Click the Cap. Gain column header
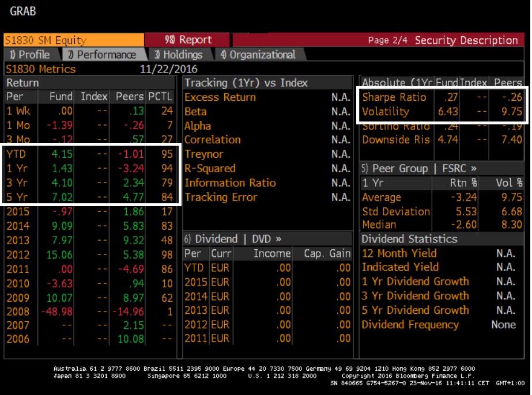This screenshot has height=395, width=532. (x=327, y=253)
